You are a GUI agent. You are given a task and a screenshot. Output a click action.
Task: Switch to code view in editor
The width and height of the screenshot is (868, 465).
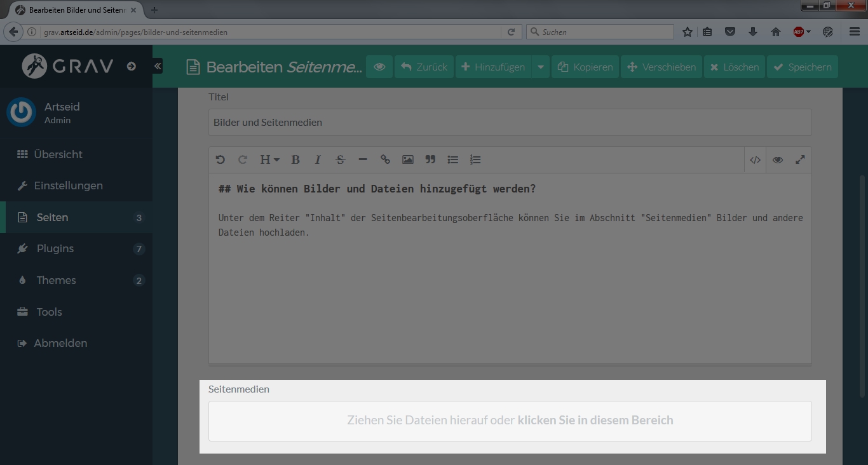click(755, 160)
